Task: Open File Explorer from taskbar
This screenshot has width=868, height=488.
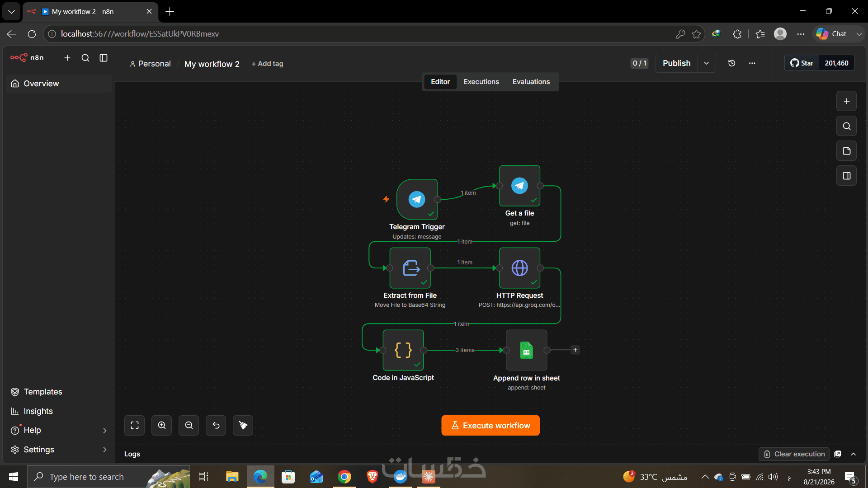Action: [x=232, y=477]
